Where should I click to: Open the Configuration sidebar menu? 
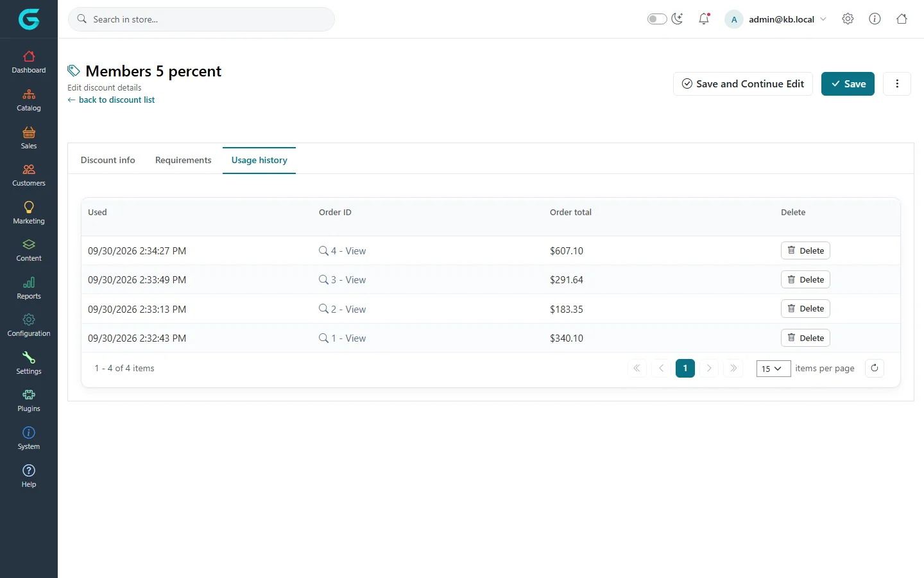(x=29, y=326)
